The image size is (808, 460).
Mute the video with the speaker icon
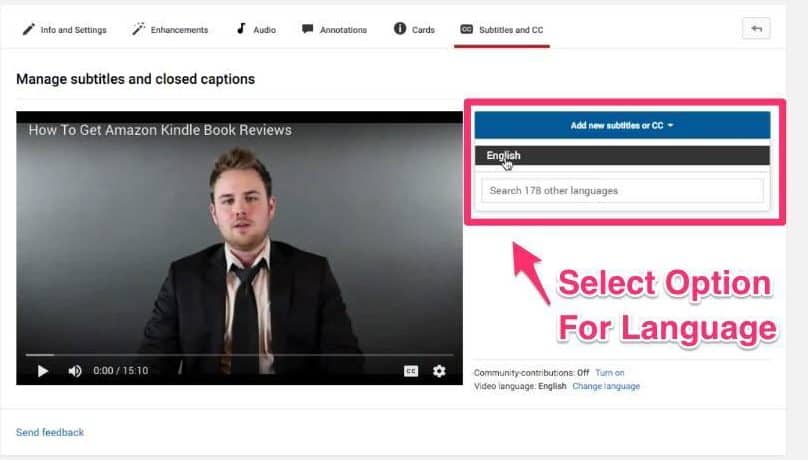(x=75, y=371)
